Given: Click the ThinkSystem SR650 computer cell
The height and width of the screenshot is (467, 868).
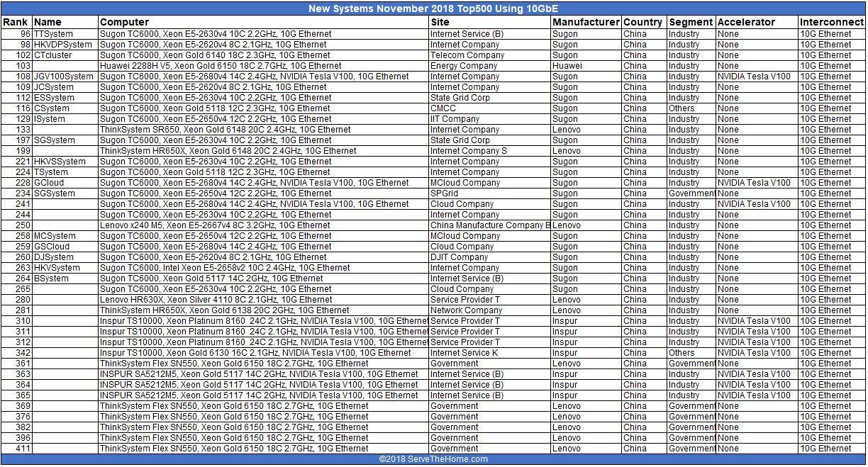Looking at the screenshot, I should click(x=264, y=130).
